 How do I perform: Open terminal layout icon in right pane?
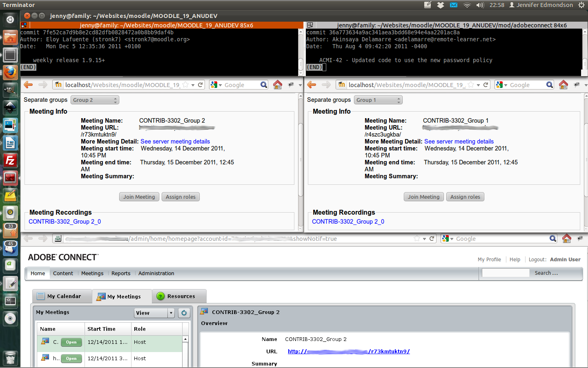(x=310, y=25)
